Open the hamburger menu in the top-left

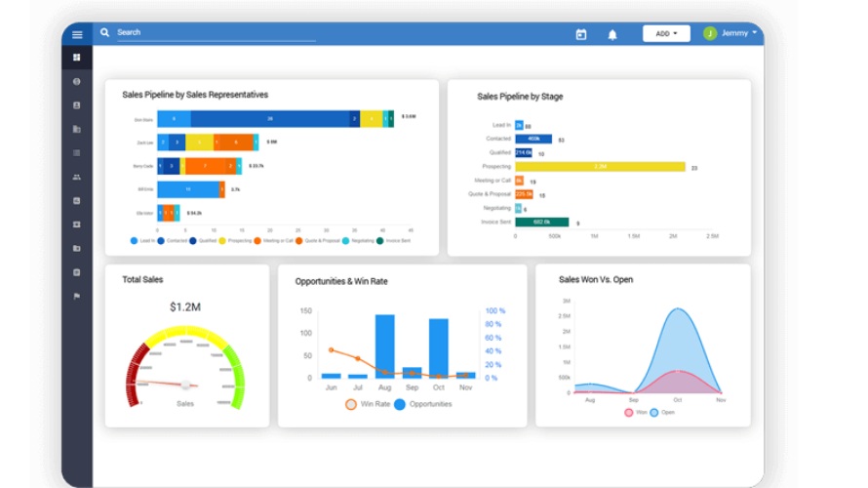click(77, 34)
